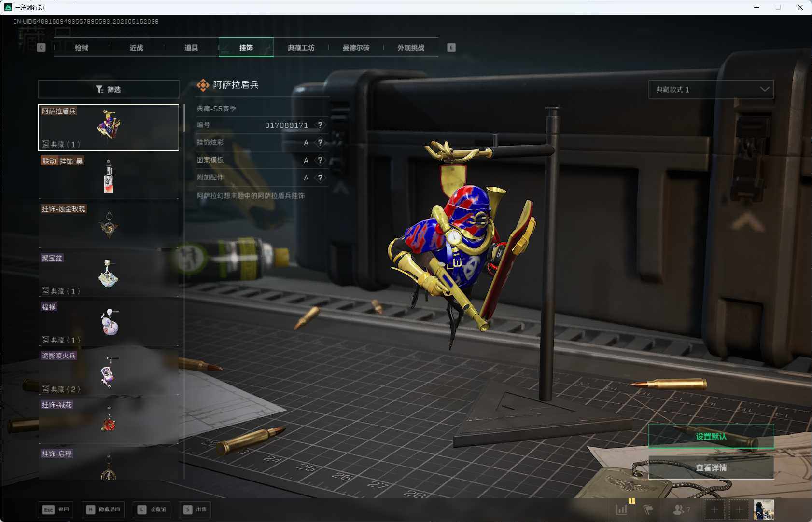Close the 三角洲行动 window
Screen dimensions: 812x522
(x=800, y=7)
